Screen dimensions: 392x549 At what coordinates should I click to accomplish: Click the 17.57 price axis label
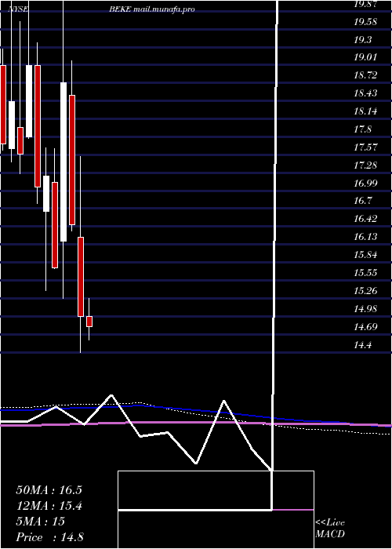[x=365, y=147]
